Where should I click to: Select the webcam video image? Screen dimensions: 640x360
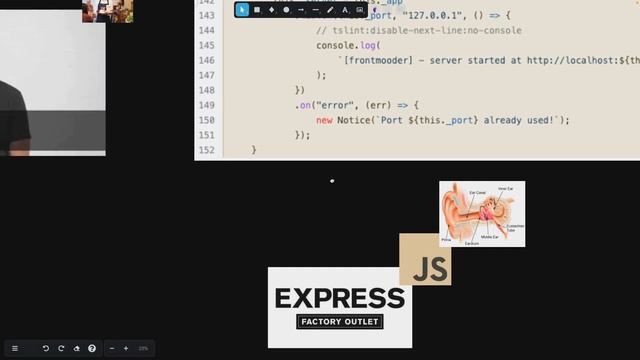[x=53, y=83]
